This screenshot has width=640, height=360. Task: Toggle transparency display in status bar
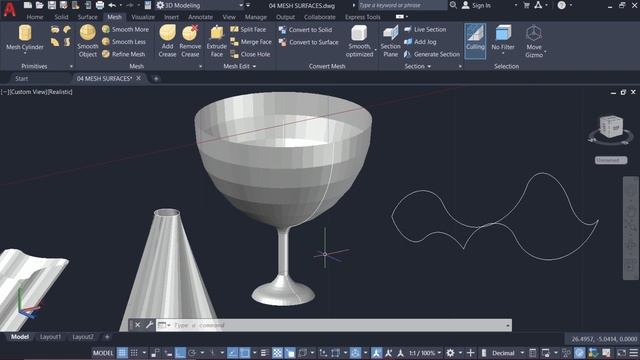coord(277,353)
